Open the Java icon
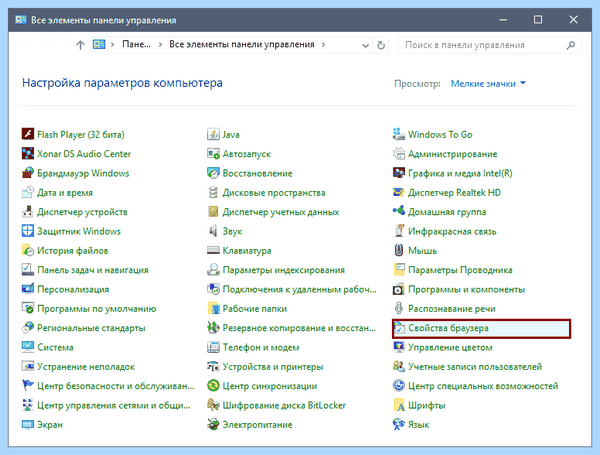Screen dimensions: 600x455 213,134
